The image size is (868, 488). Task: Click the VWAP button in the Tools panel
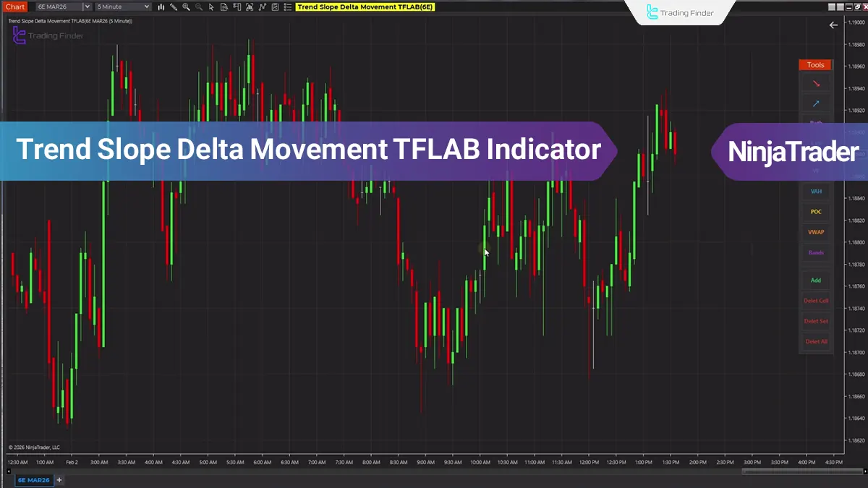[x=815, y=231]
